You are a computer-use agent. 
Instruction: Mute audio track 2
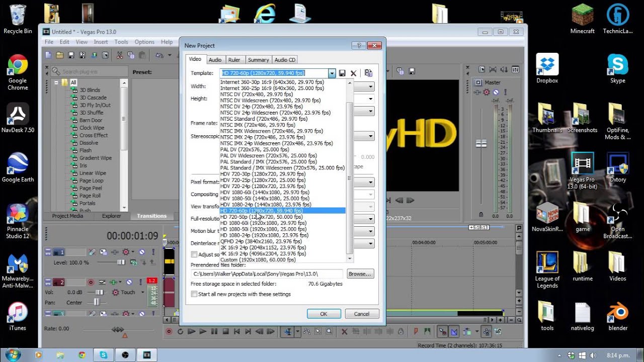tap(129, 283)
